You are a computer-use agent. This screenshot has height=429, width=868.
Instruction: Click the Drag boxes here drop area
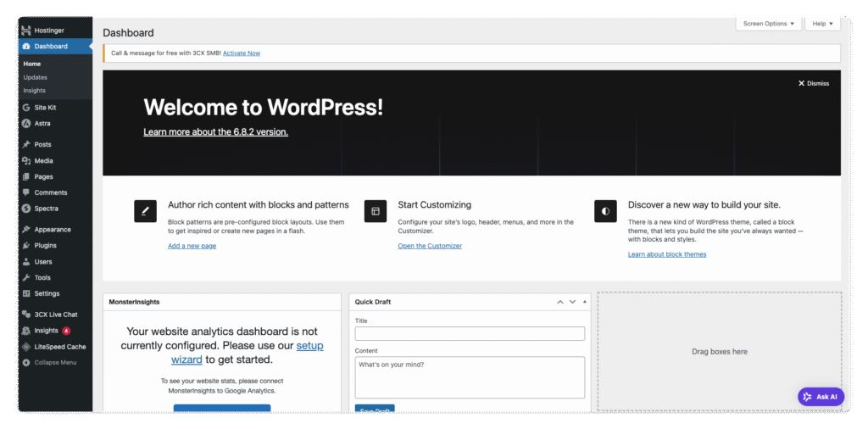pos(720,352)
